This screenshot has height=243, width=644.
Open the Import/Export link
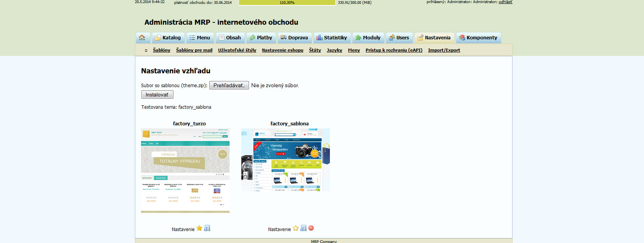point(444,50)
